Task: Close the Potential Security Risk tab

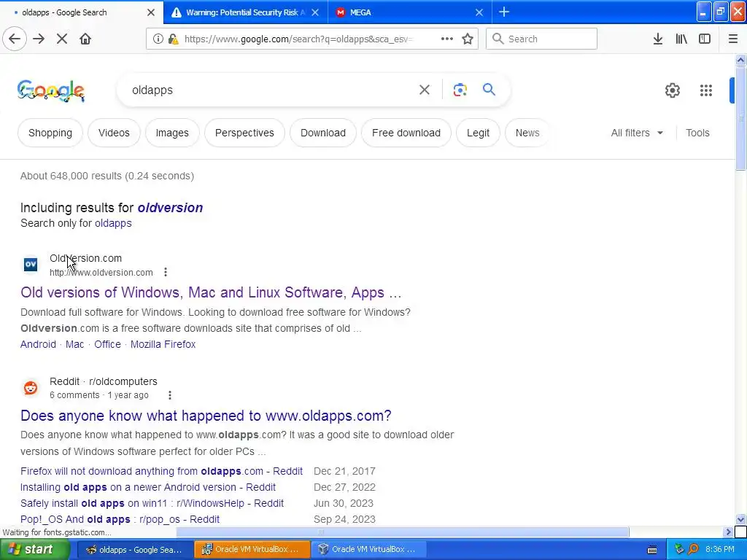Action: click(x=315, y=12)
